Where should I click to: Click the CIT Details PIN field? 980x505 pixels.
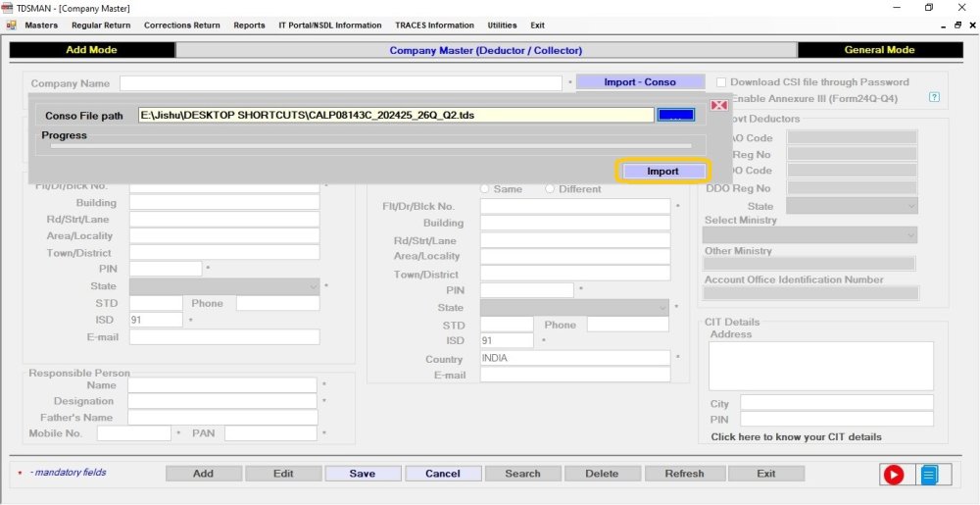point(837,419)
